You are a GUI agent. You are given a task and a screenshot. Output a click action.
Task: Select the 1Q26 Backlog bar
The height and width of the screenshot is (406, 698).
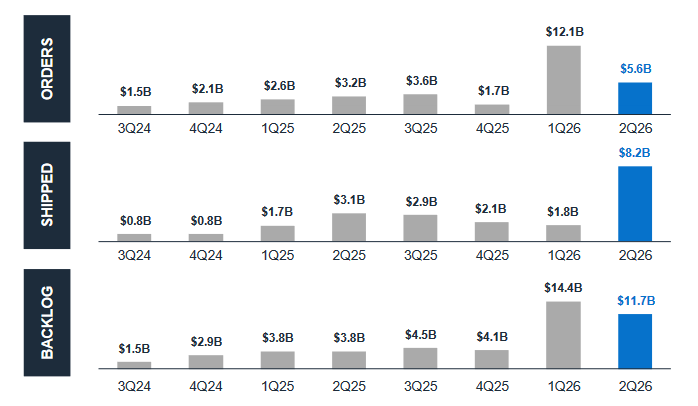click(564, 335)
